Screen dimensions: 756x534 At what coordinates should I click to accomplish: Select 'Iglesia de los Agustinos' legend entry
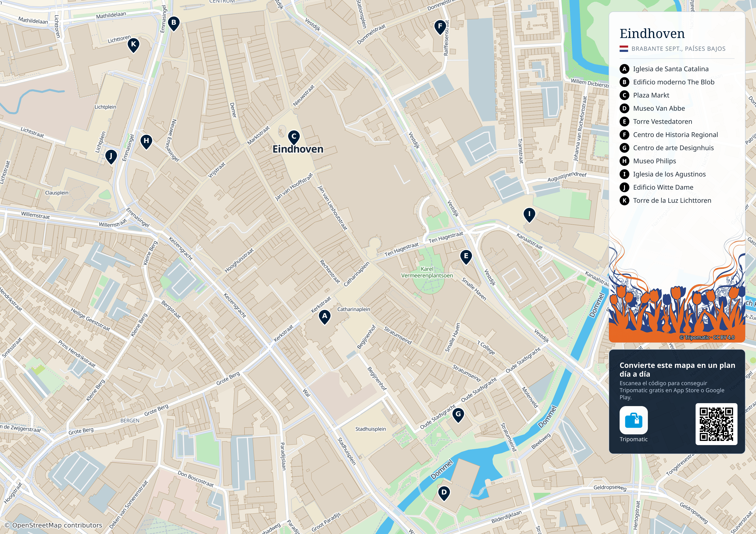click(669, 174)
